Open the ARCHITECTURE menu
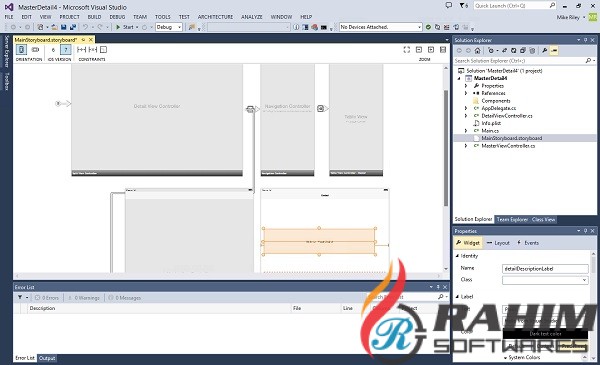The width and height of the screenshot is (600, 365). click(x=215, y=17)
